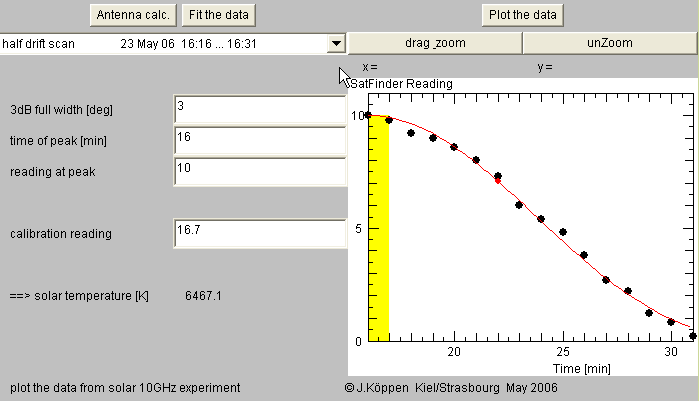The width and height of the screenshot is (699, 401).
Task: Open the half drift scan dropdown arrow
Action: [x=336, y=44]
